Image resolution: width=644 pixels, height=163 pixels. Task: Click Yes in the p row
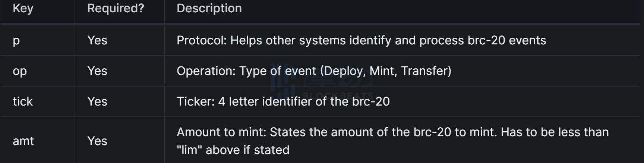(97, 40)
